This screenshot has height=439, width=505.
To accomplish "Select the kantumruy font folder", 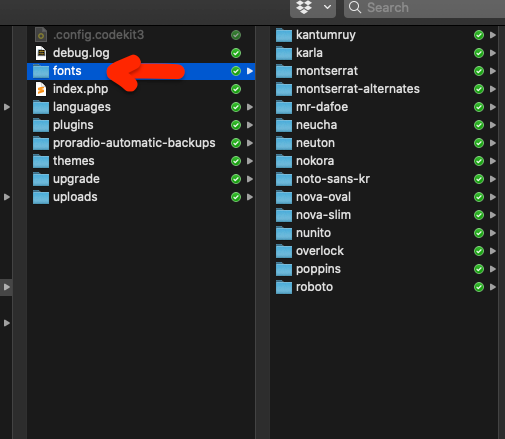I will (385, 35).
